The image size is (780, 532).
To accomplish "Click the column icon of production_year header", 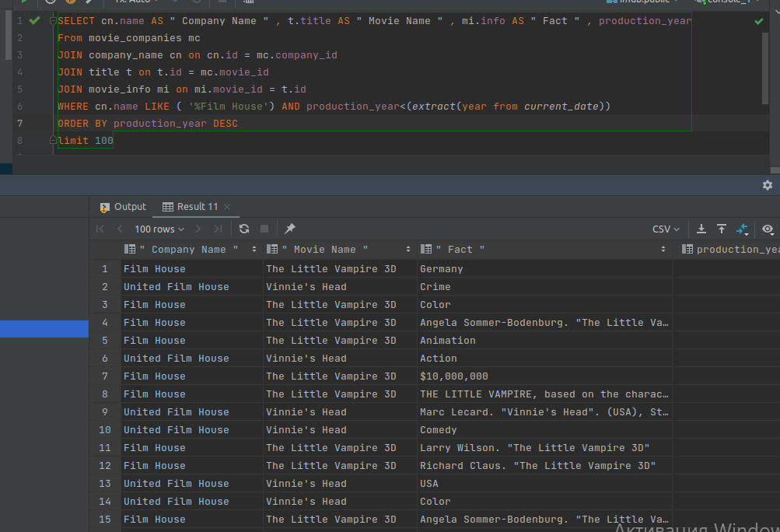I will pos(687,250).
